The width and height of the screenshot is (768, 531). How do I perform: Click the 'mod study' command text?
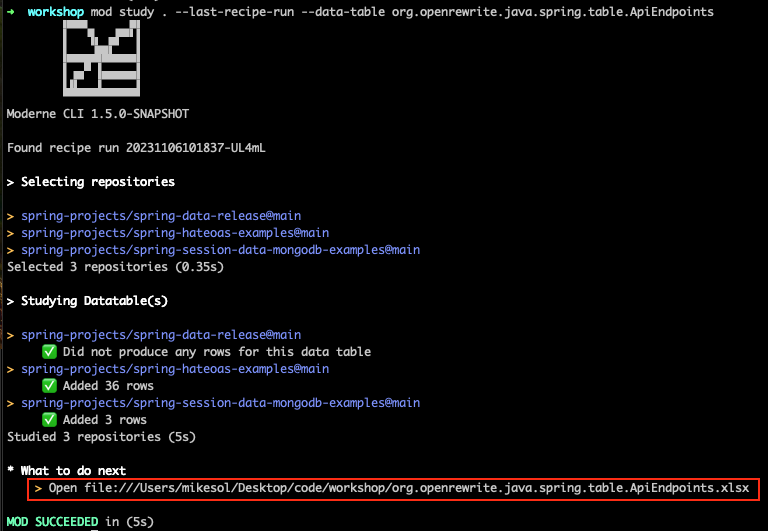(x=122, y=12)
